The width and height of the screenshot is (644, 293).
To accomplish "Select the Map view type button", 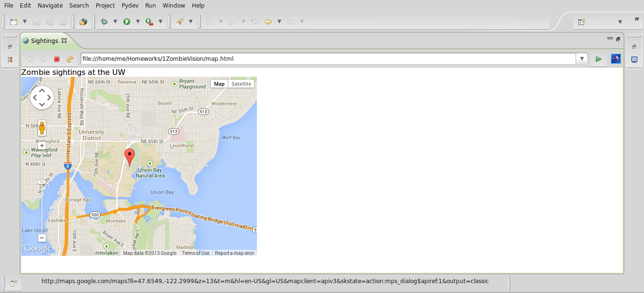I will click(x=219, y=84).
